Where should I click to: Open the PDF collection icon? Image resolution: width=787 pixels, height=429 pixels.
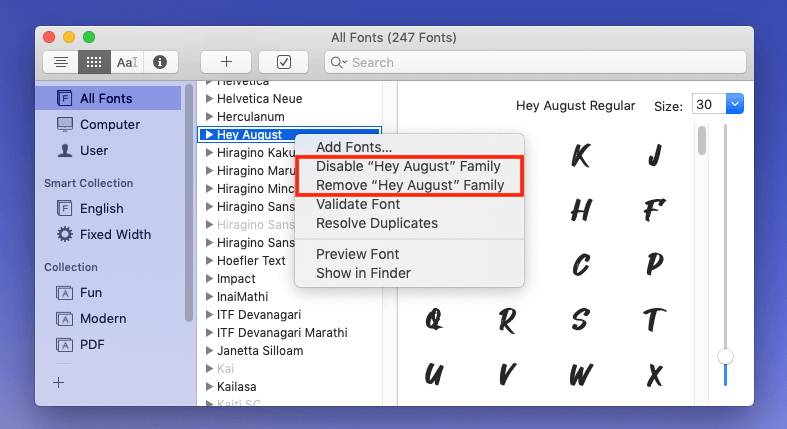(x=64, y=345)
